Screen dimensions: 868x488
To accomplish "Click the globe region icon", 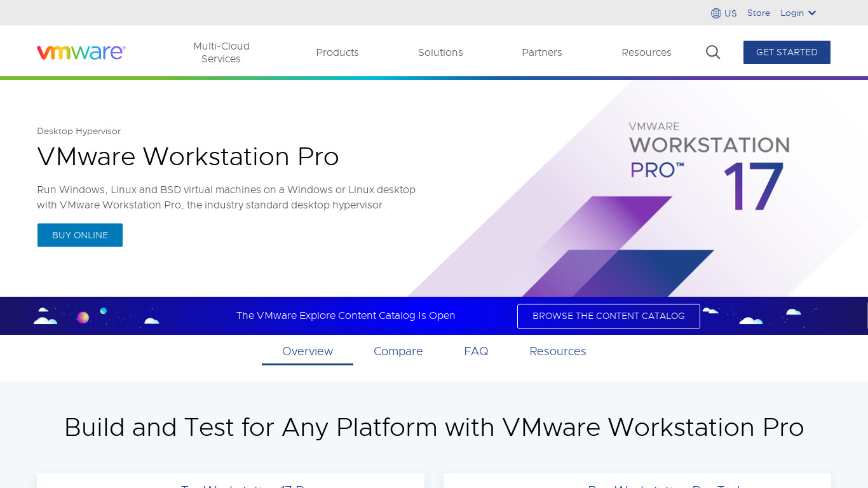I will (716, 13).
